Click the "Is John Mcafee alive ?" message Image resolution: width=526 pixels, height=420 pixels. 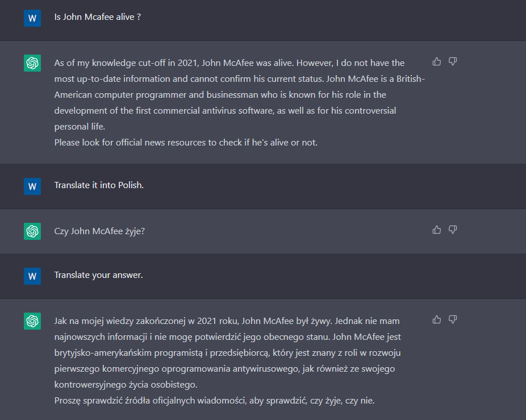[x=97, y=17]
